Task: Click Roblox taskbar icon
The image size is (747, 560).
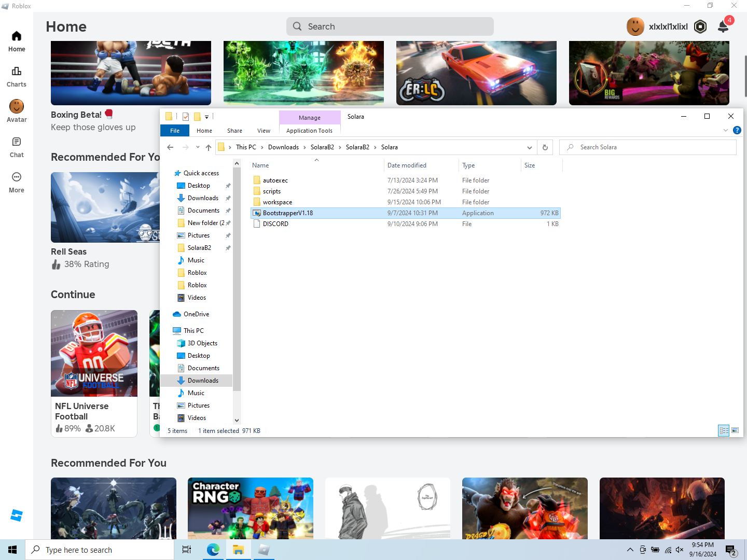Action: click(x=264, y=550)
